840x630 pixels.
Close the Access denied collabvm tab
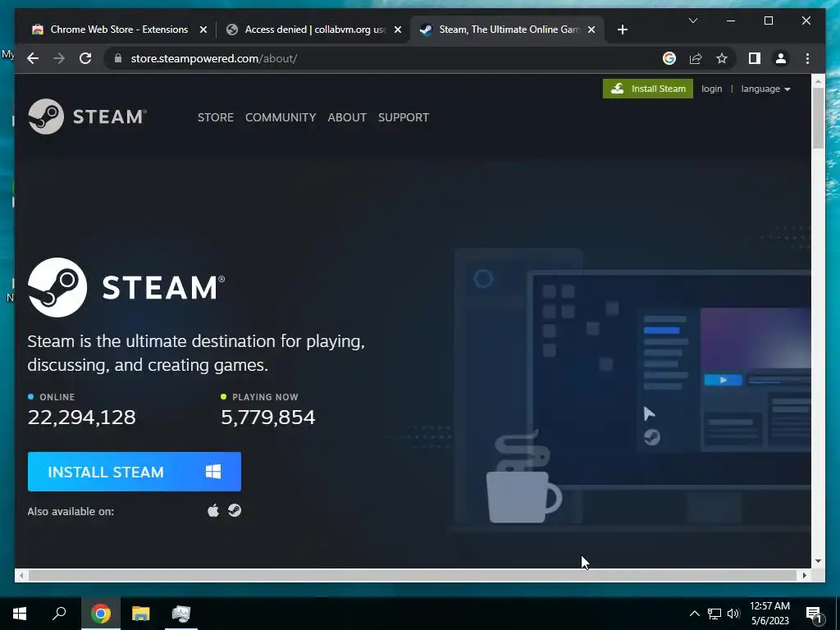tap(398, 30)
